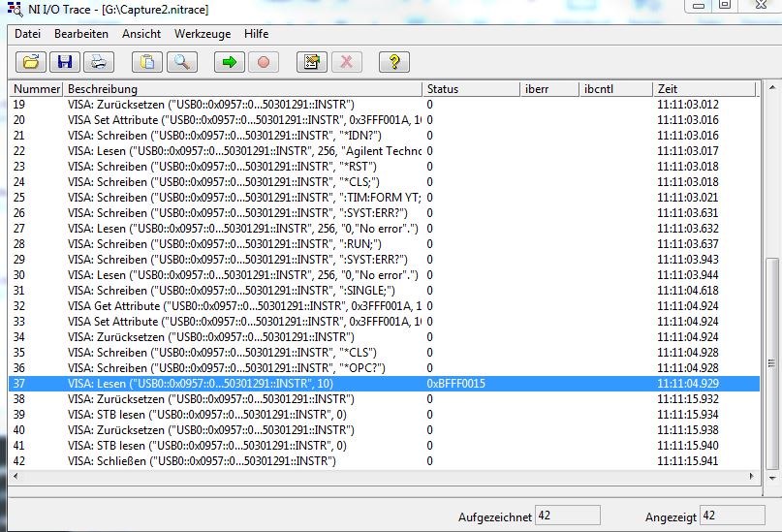Viewport: 782px width, 532px height.
Task: Select row 24 Schreiben "*CLS;"
Action: coord(384,182)
